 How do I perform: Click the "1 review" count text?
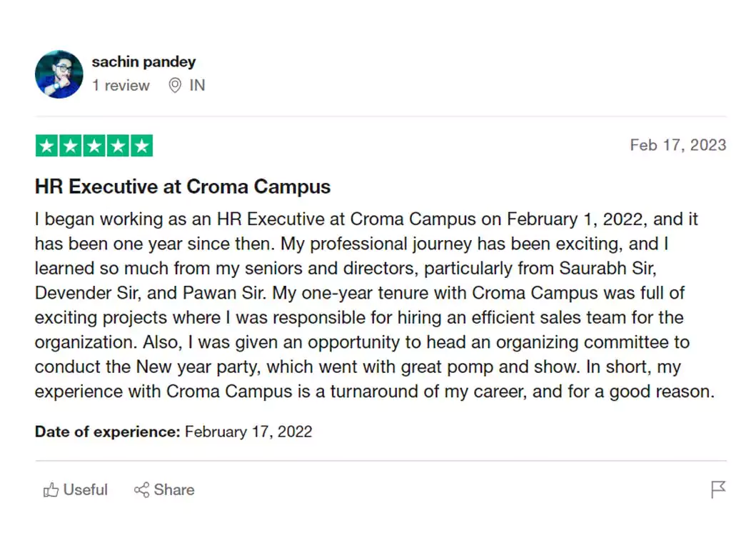click(x=121, y=86)
